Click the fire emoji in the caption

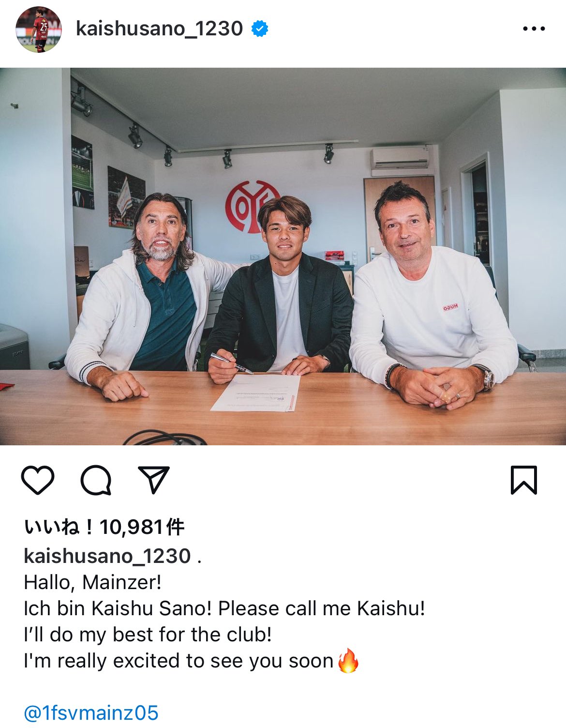(x=348, y=661)
